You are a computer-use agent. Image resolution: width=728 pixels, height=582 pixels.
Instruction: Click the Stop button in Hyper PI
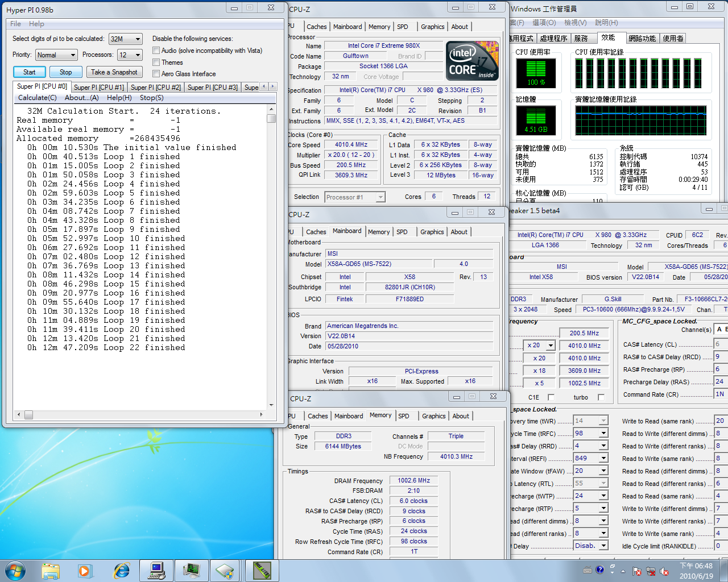66,72
